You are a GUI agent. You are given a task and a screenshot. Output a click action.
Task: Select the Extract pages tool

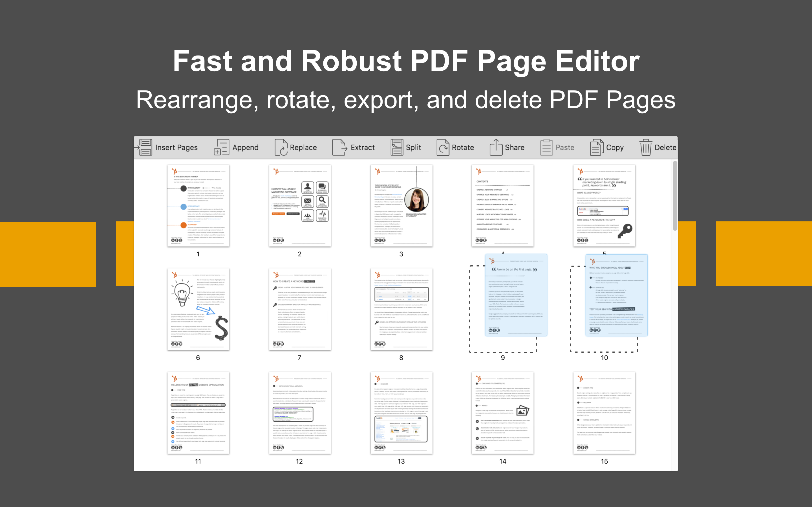tap(354, 147)
